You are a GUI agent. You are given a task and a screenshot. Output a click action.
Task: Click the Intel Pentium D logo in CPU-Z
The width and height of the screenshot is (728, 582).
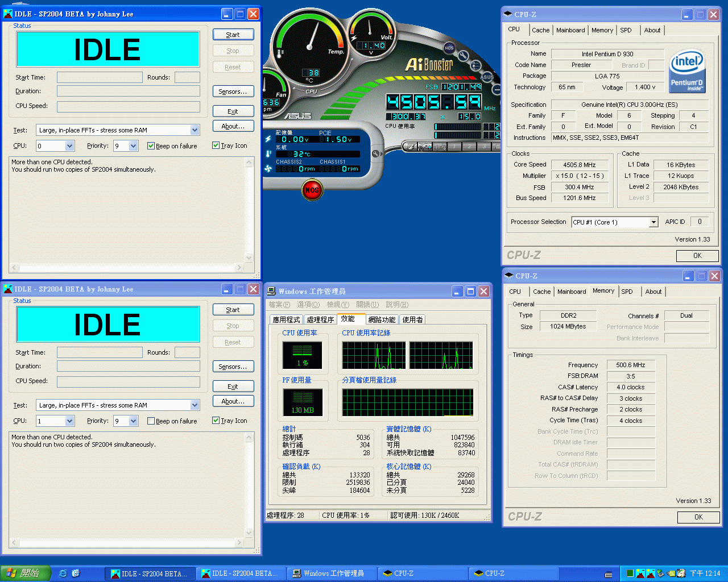[x=687, y=71]
